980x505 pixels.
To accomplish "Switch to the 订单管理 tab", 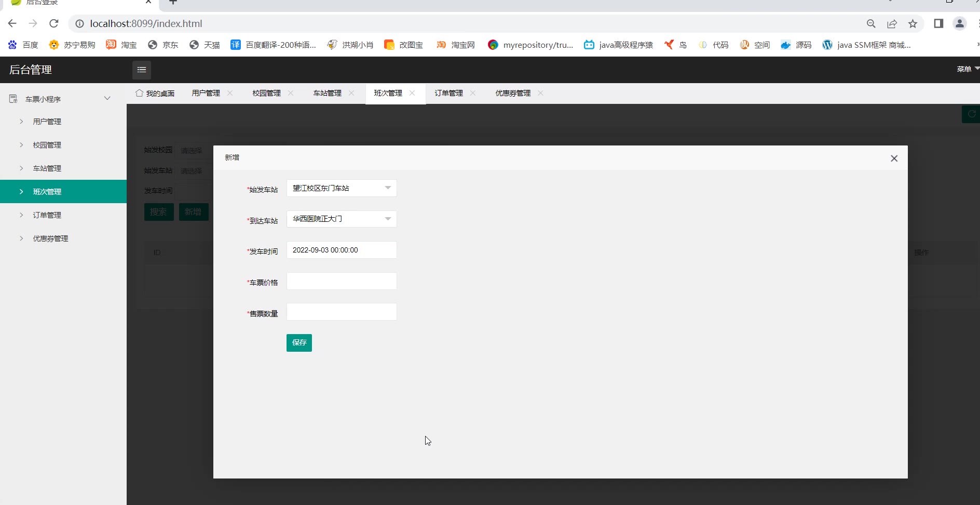I will [x=449, y=93].
